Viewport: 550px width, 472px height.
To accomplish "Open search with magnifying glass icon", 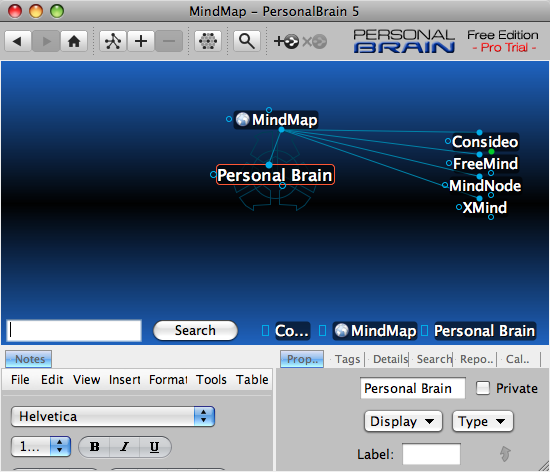I will (x=247, y=41).
